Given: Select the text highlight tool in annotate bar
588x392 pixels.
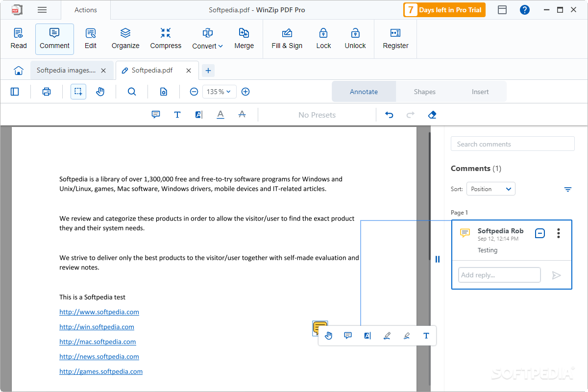Looking at the screenshot, I should tap(198, 115).
